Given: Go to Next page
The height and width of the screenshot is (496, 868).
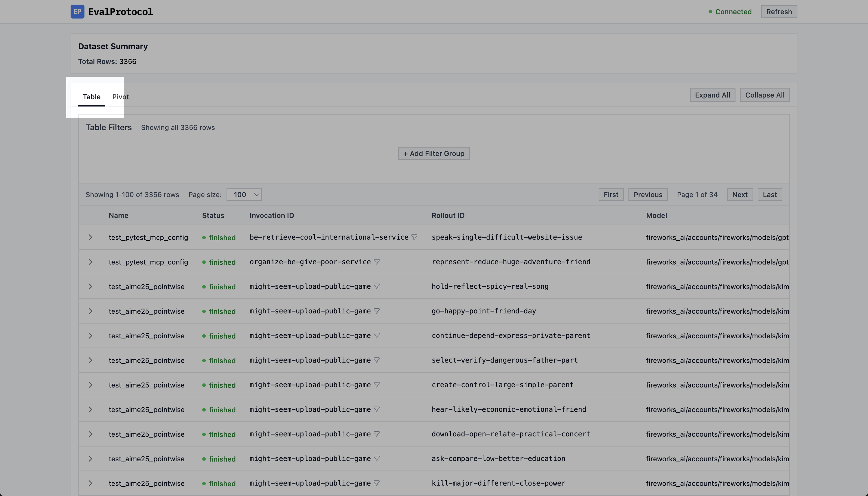Looking at the screenshot, I should point(740,194).
